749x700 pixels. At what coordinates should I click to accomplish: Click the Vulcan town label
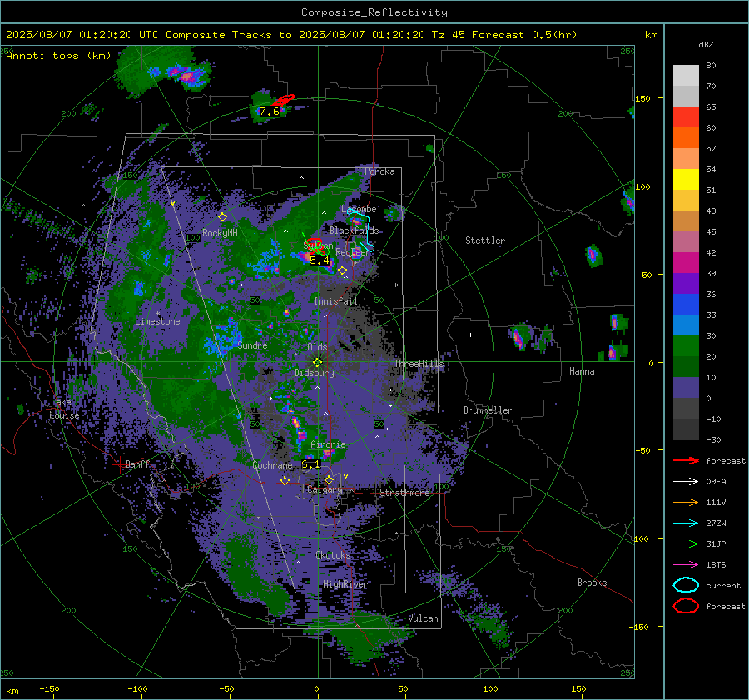click(423, 618)
